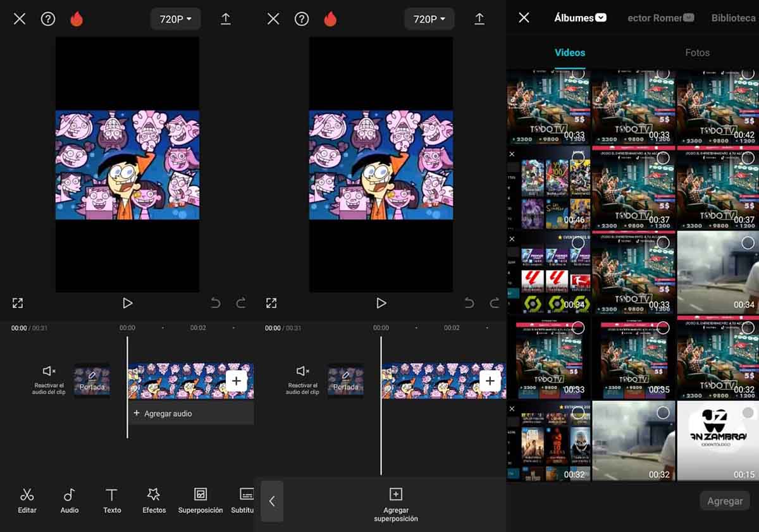Open the 00:15 Zambrano video thumbnail

pyautogui.click(x=718, y=441)
